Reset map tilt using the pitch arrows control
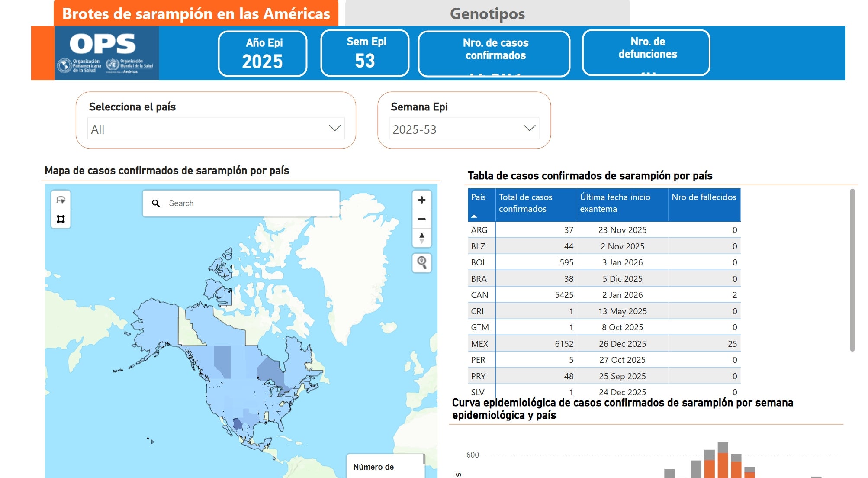868x478 pixels. click(x=421, y=238)
